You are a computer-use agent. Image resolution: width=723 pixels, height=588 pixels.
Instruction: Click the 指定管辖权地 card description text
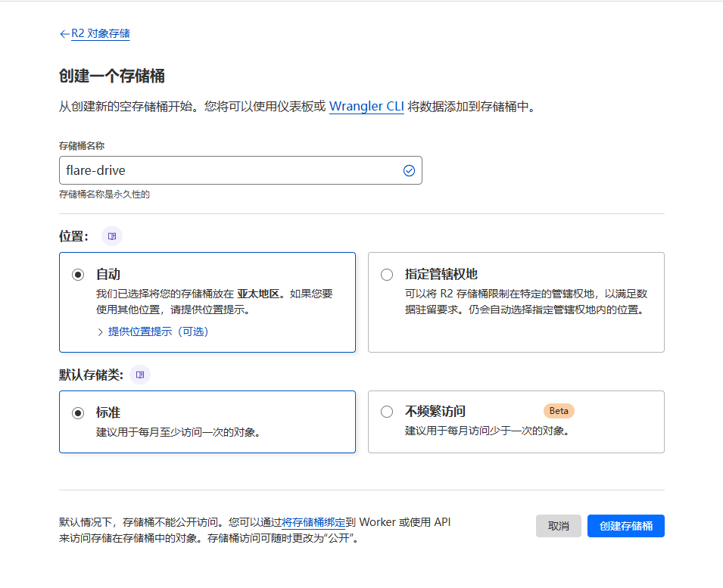(x=525, y=301)
